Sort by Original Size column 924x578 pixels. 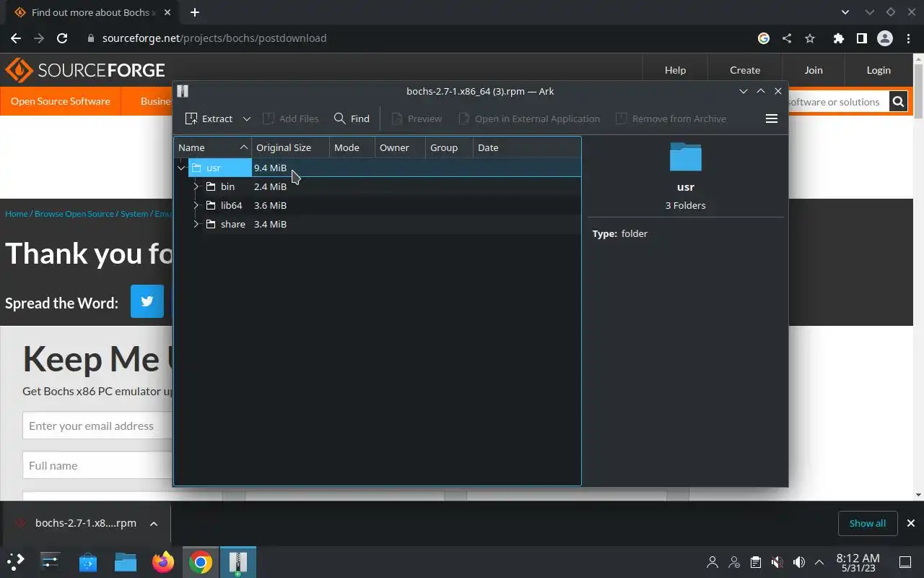coord(290,147)
